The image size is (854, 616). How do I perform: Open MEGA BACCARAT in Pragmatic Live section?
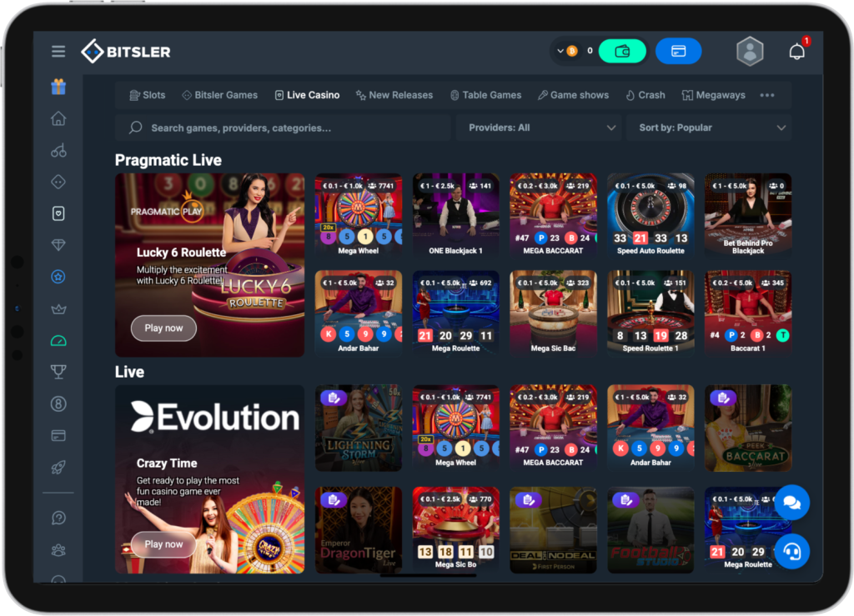click(x=554, y=216)
